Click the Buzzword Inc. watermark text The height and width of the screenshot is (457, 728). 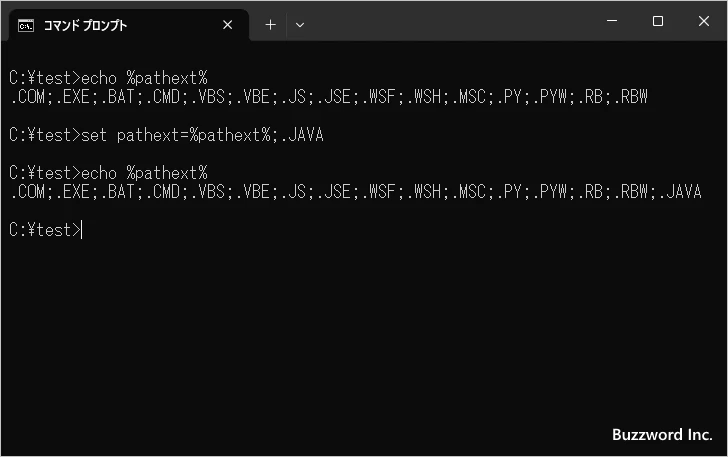662,435
